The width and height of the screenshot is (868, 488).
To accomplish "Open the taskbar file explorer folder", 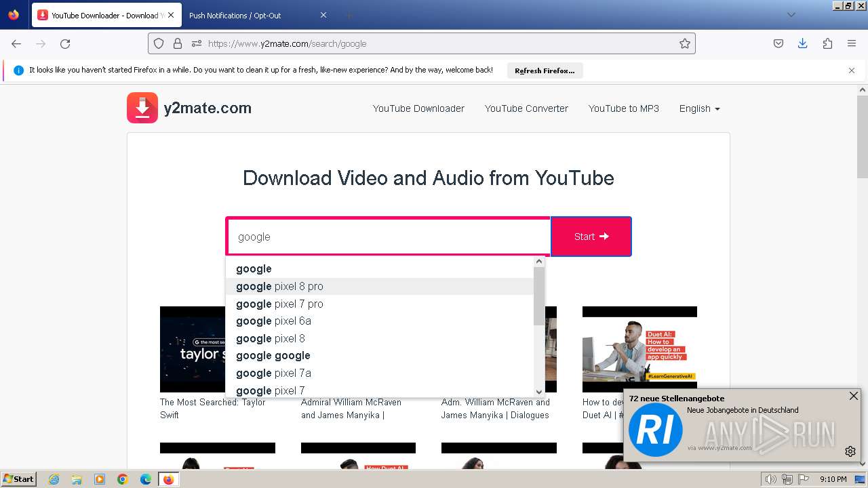I will click(x=77, y=479).
